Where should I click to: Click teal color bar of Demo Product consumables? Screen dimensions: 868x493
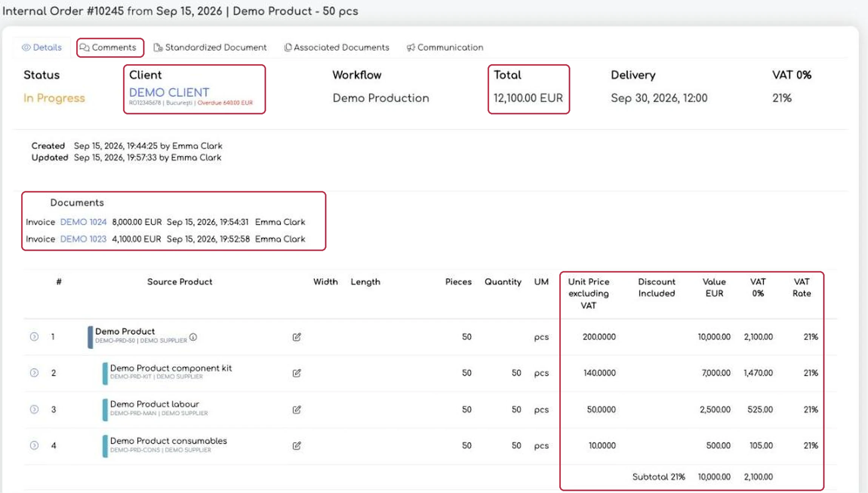105,446
